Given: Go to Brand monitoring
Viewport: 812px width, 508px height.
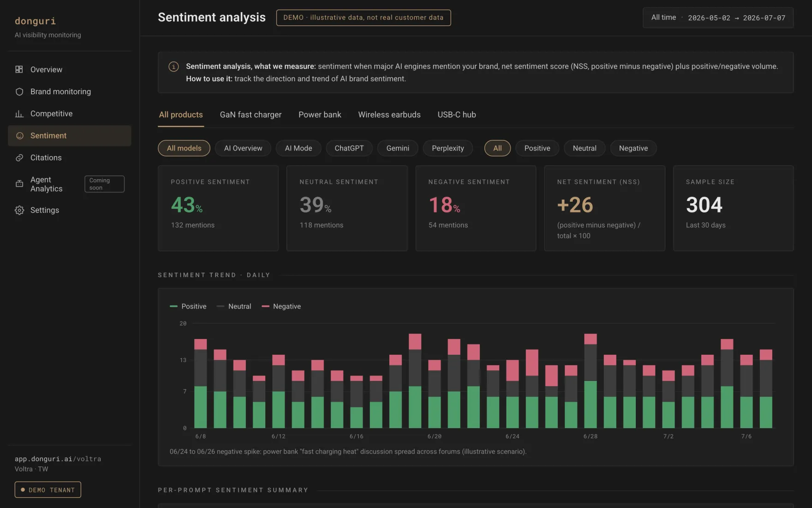Looking at the screenshot, I should [70, 91].
